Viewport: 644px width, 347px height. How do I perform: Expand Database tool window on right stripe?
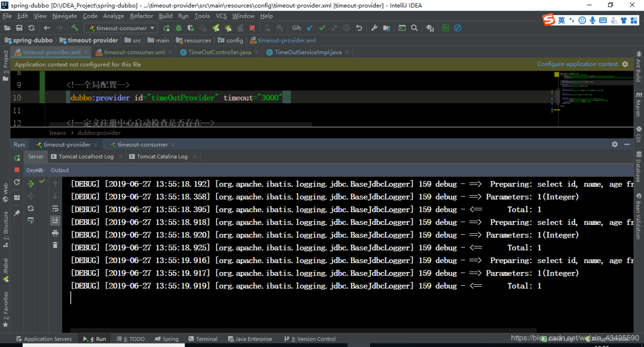pyautogui.click(x=638, y=167)
